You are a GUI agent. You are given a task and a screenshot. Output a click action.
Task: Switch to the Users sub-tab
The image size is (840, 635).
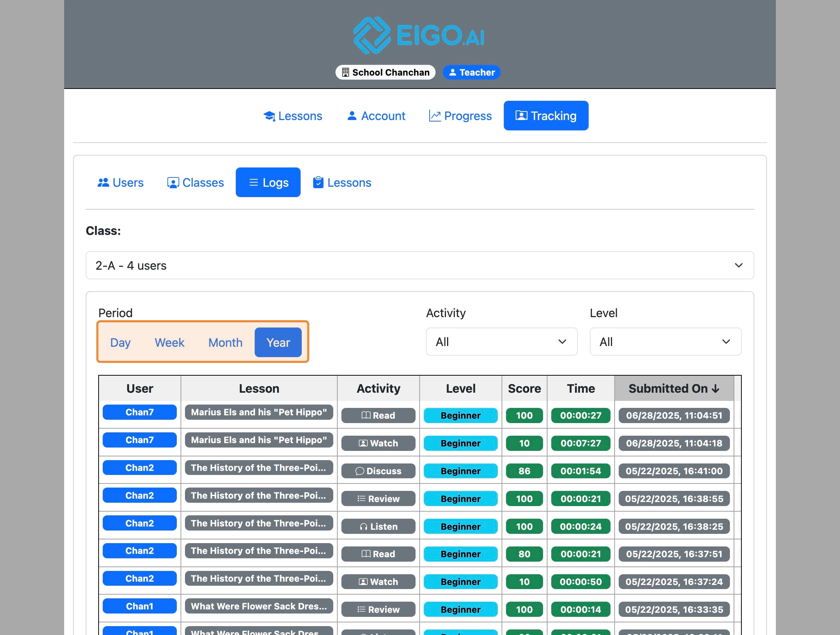click(120, 183)
